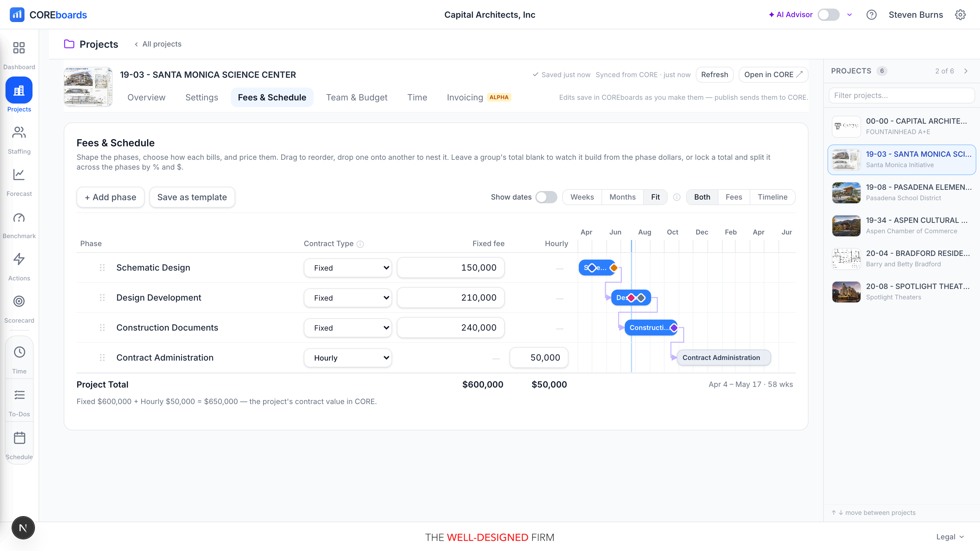The image size is (980, 551).
Task: Expand the AI Advisor chevron menu
Action: [850, 14]
